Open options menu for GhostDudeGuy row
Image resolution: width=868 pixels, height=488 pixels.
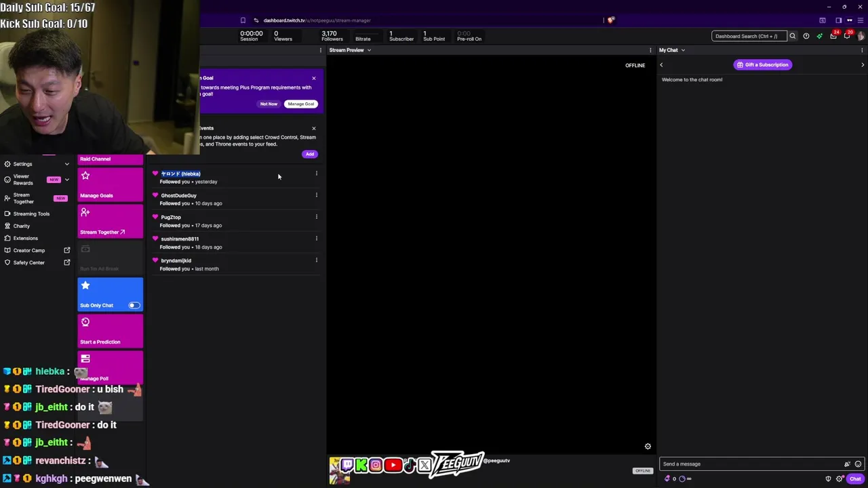tap(316, 195)
